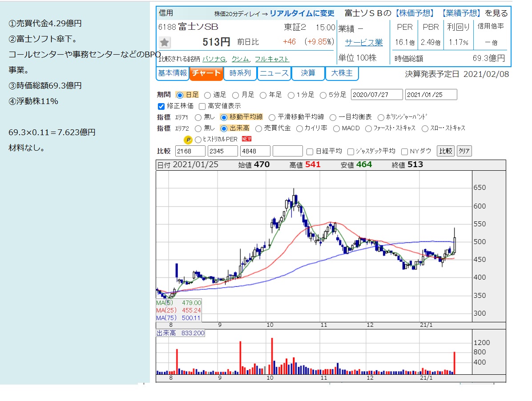Image resolution: width=532 pixels, height=401 pixels.
Task: Select the 1分足 period radio
Action: click(x=291, y=95)
